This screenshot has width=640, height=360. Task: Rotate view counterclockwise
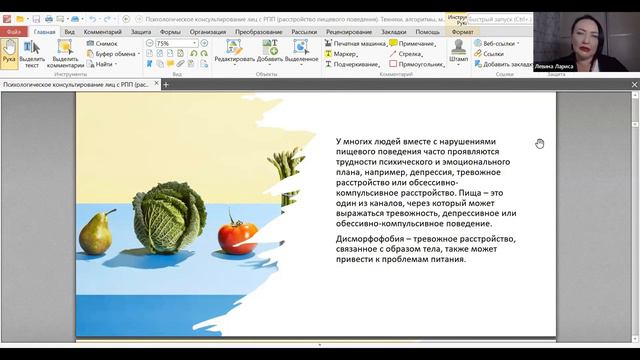tap(193, 53)
